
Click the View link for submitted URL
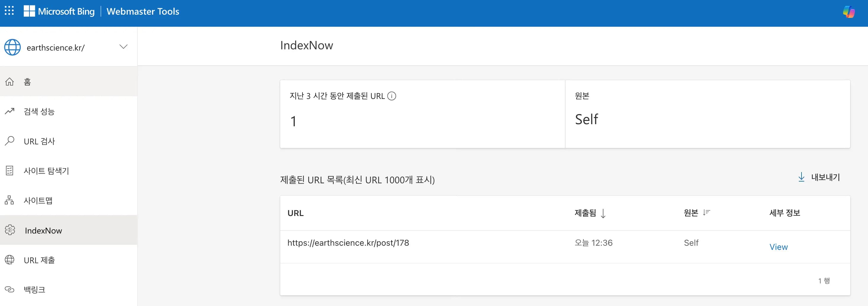tap(778, 247)
